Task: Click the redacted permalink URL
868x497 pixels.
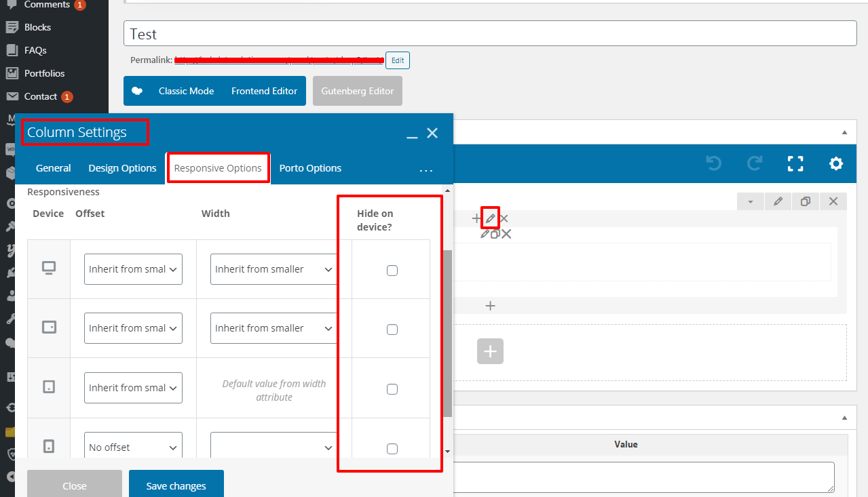Action: point(279,60)
